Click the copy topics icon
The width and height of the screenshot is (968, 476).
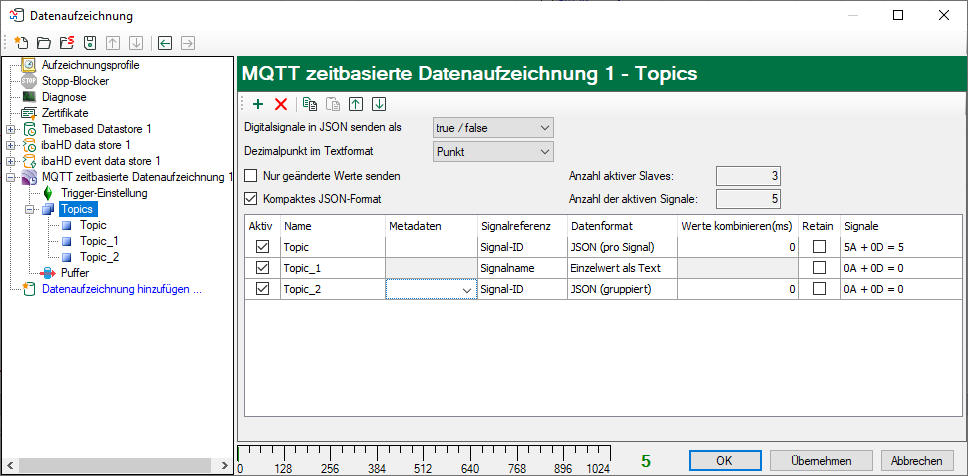point(310,104)
